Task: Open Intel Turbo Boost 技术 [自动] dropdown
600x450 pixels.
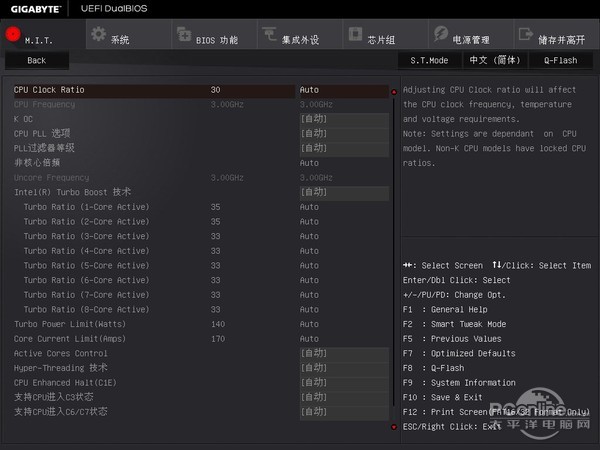Action: point(344,192)
